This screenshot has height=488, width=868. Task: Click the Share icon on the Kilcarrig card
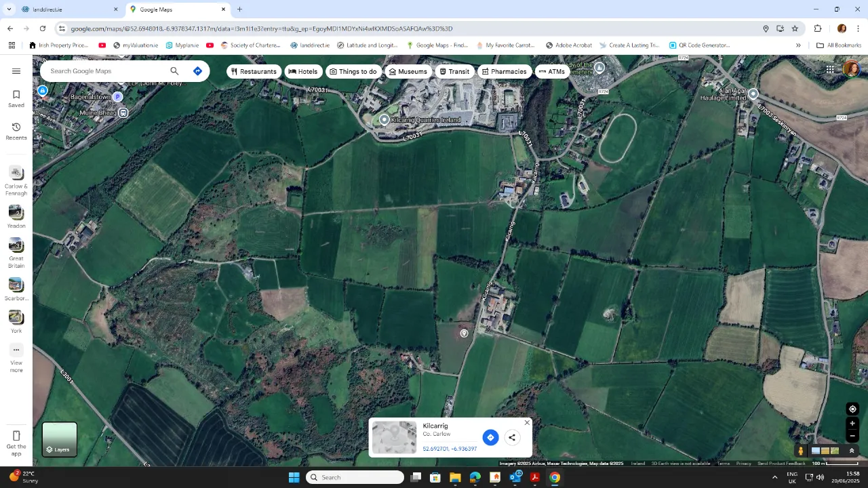pos(512,437)
